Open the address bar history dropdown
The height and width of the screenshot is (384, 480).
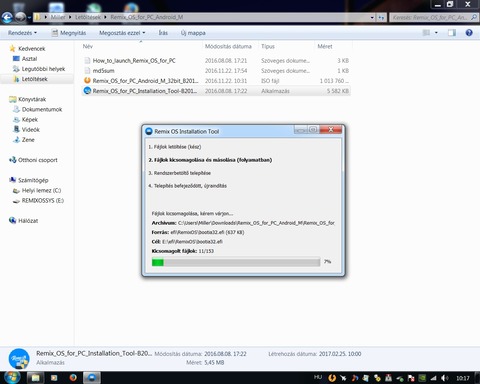coord(372,17)
